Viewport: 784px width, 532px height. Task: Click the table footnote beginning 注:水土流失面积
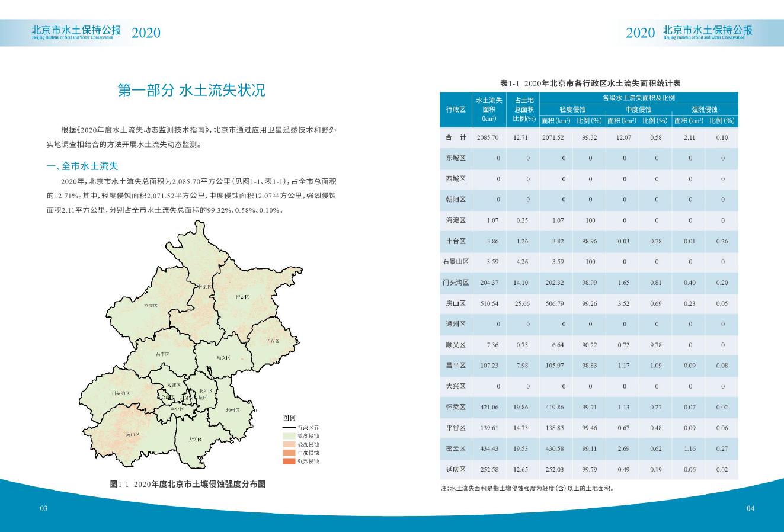point(527,489)
